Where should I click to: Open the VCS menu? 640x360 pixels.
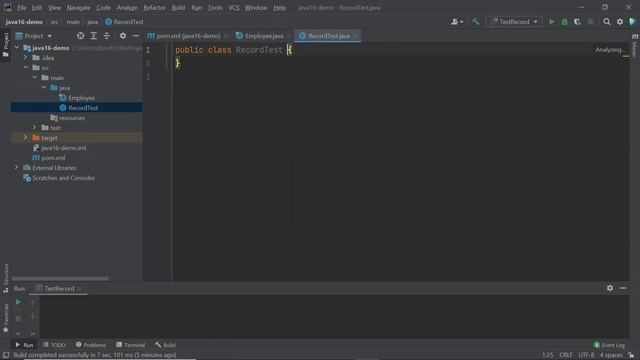[x=234, y=8]
